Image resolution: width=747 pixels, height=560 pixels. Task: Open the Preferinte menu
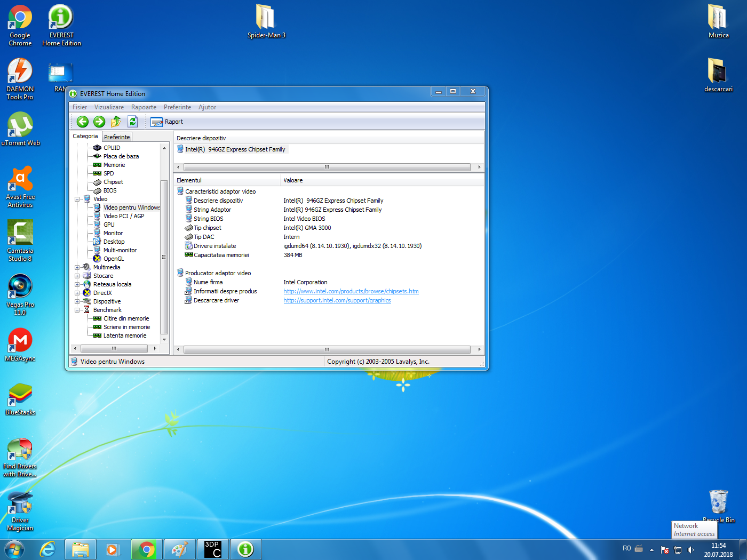[x=177, y=107]
